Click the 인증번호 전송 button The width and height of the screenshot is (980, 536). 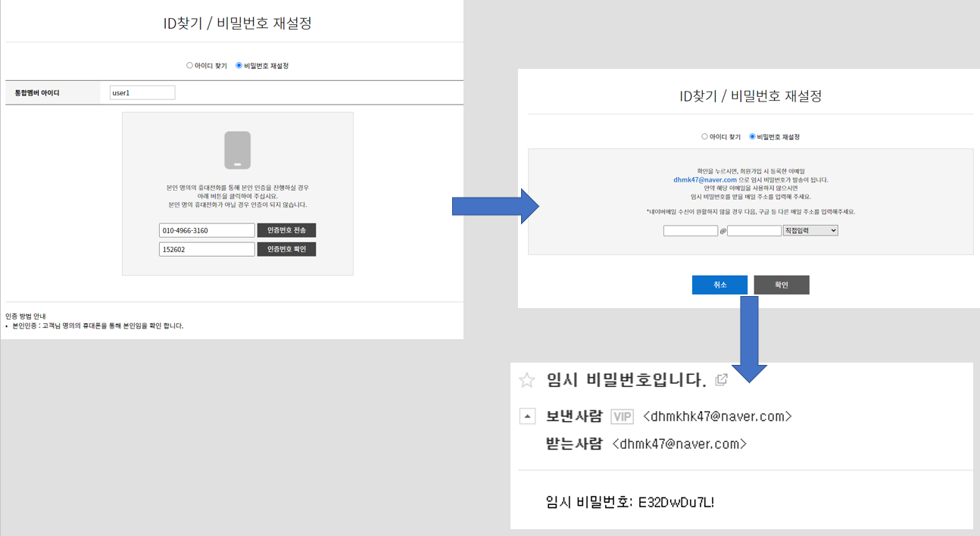tap(286, 230)
